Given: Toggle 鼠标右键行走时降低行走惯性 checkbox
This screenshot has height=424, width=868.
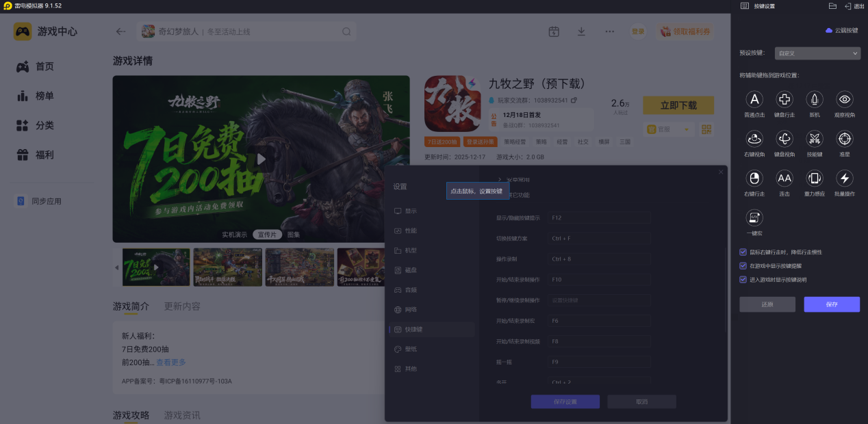Looking at the screenshot, I should click(743, 252).
